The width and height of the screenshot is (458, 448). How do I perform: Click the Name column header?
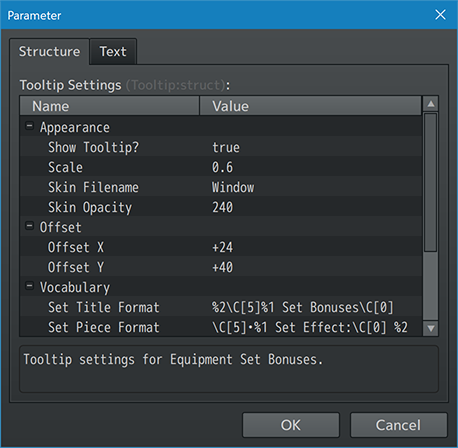click(110, 106)
